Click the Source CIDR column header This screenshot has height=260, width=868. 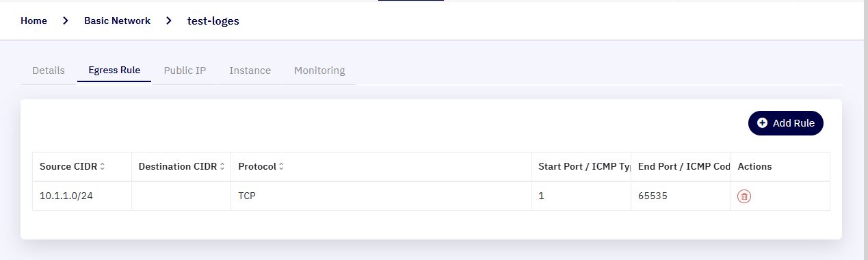[82, 166]
